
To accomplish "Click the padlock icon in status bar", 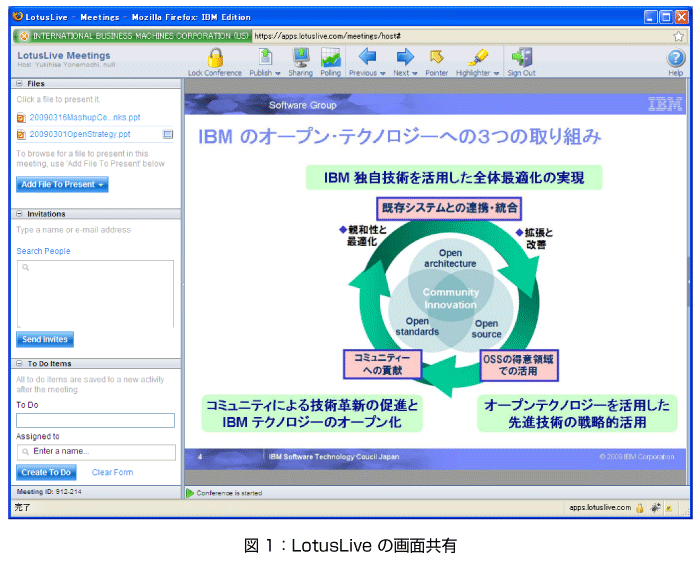I will [x=640, y=508].
